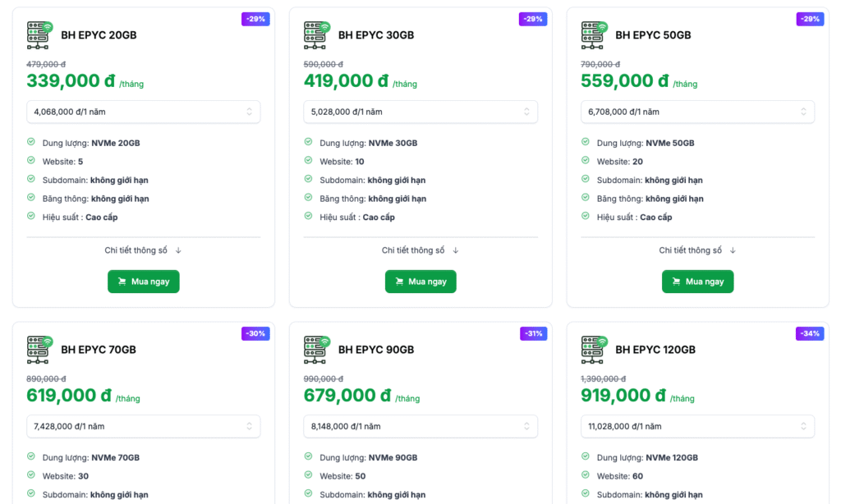Image resolution: width=841 pixels, height=504 pixels.
Task: Click the -34% discount badge on BH EPYC 120GB
Action: [x=809, y=333]
